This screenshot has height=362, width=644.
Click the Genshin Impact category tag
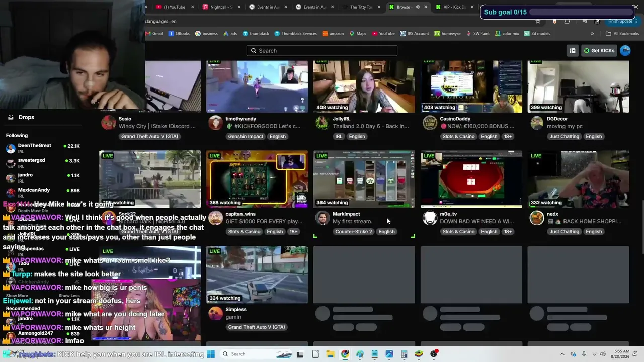tap(246, 136)
